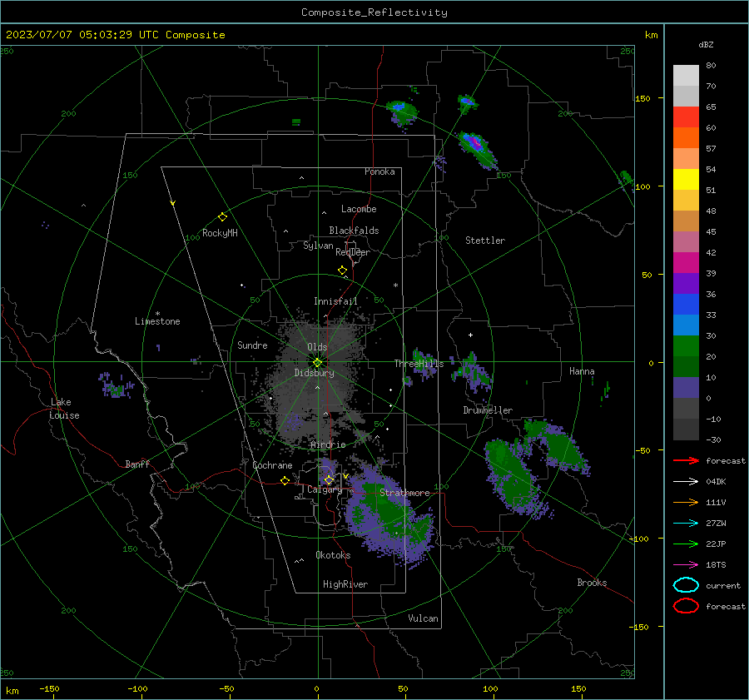The image size is (749, 700).
Task: Click the Composite_Reflectivity title
Action: tap(374, 12)
